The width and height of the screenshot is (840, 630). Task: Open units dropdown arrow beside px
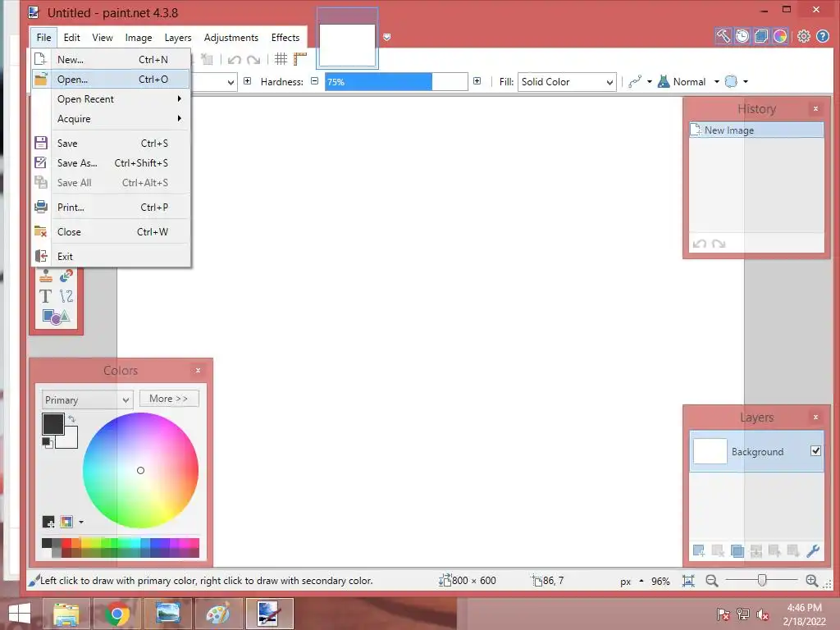pyautogui.click(x=641, y=582)
